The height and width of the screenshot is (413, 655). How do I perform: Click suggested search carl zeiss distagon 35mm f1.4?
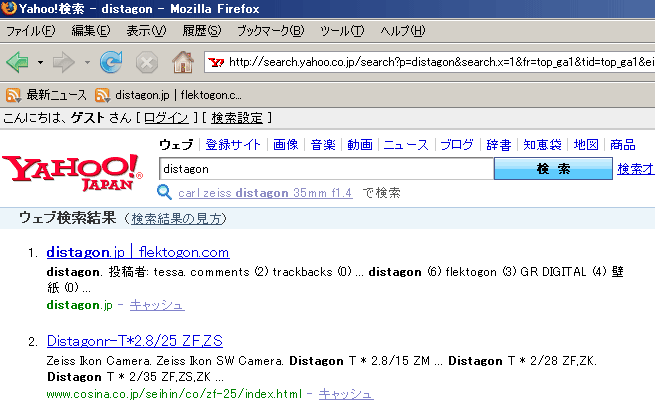(265, 193)
